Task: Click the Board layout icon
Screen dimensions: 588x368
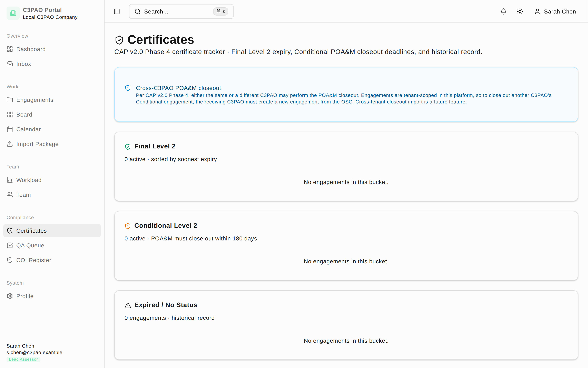Action: (x=10, y=115)
